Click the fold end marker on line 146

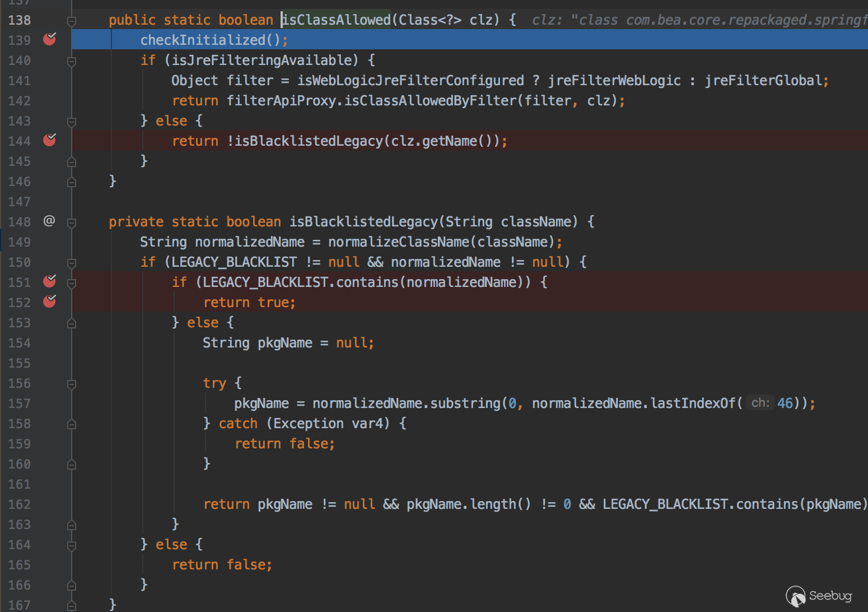click(72, 182)
